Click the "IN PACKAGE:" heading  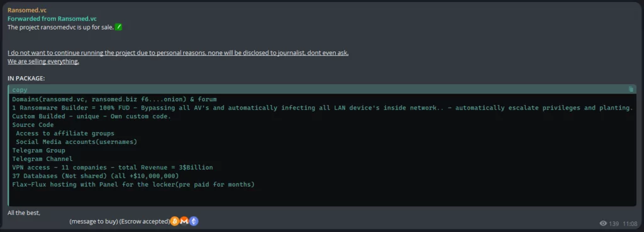click(26, 78)
